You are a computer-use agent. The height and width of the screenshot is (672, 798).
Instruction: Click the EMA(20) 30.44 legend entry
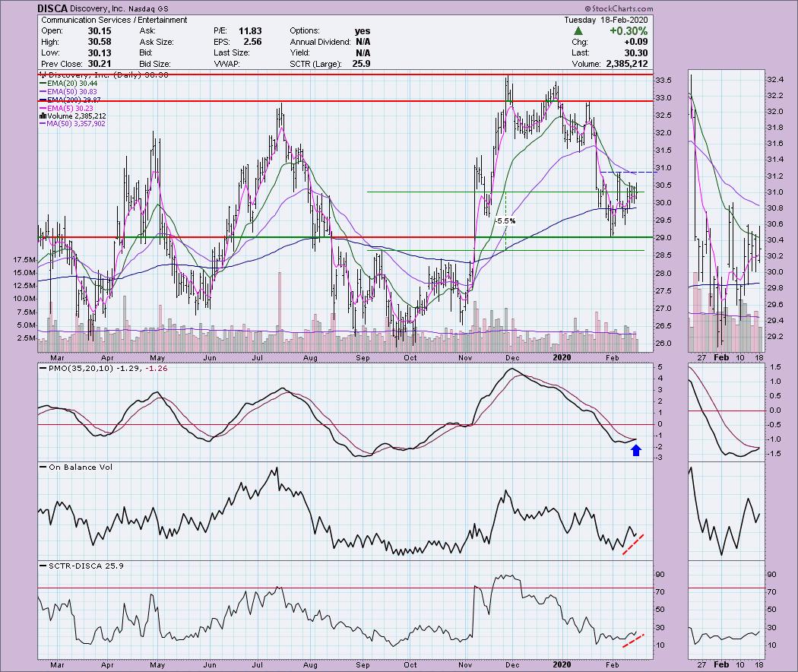pos(68,83)
